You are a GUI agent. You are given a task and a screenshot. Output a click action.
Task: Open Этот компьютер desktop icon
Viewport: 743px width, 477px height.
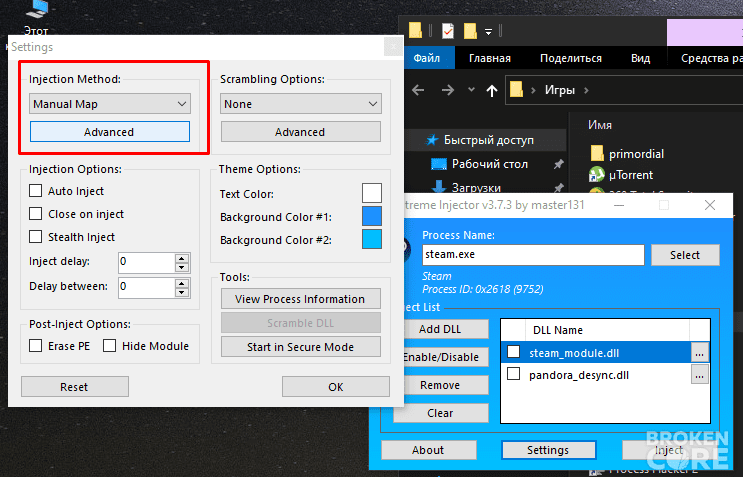[36, 19]
